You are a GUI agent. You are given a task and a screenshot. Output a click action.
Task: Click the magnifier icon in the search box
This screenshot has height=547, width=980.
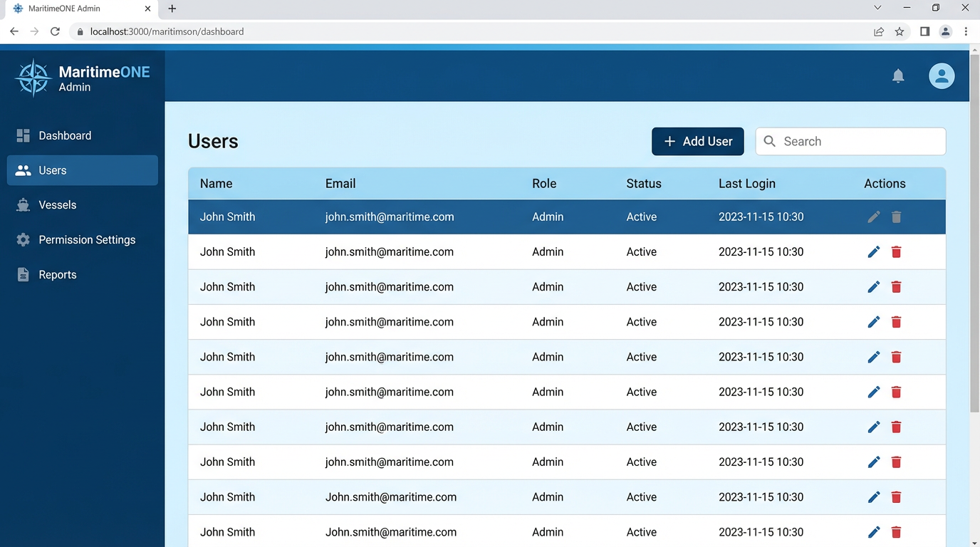coord(769,141)
